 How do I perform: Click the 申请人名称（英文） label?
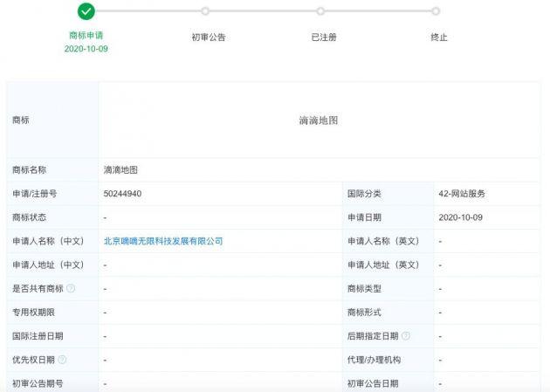(383, 241)
